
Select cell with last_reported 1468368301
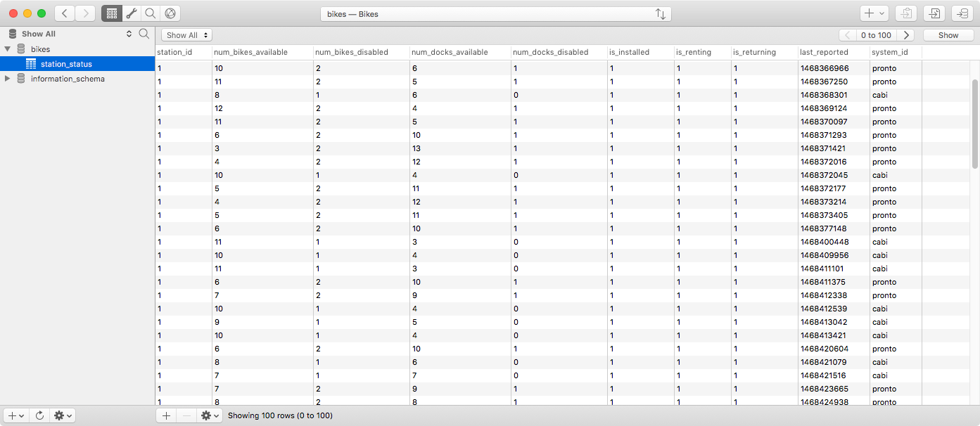[x=834, y=95]
